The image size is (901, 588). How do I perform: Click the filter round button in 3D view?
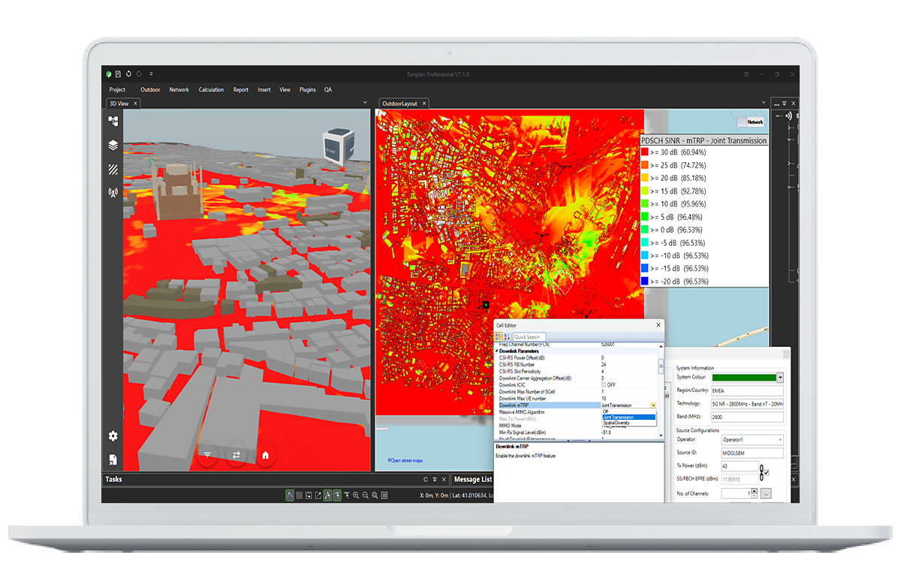coord(208,455)
